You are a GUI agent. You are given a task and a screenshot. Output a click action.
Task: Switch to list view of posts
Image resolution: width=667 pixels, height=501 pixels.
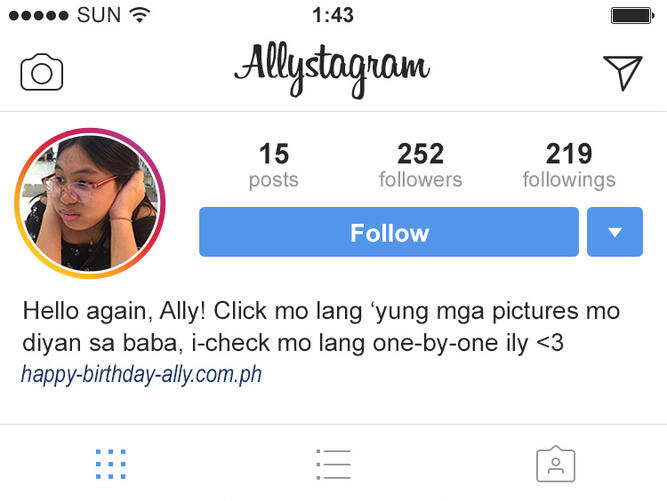click(334, 464)
